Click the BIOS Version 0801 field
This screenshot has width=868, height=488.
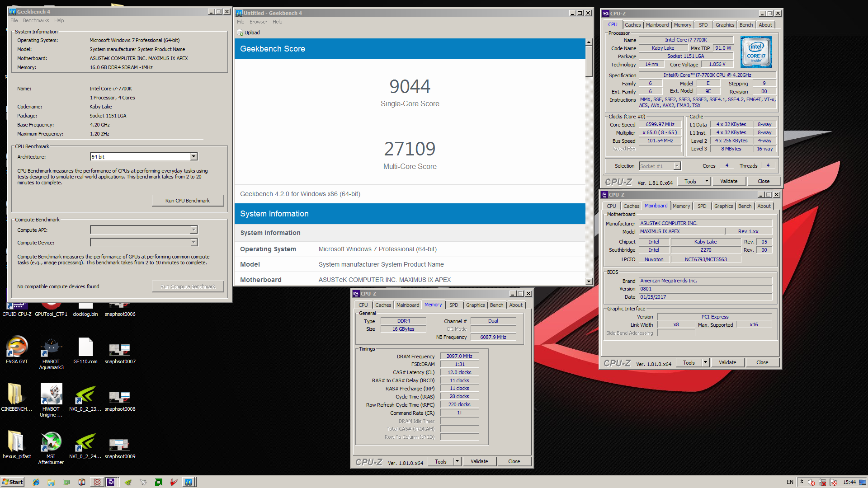click(705, 289)
